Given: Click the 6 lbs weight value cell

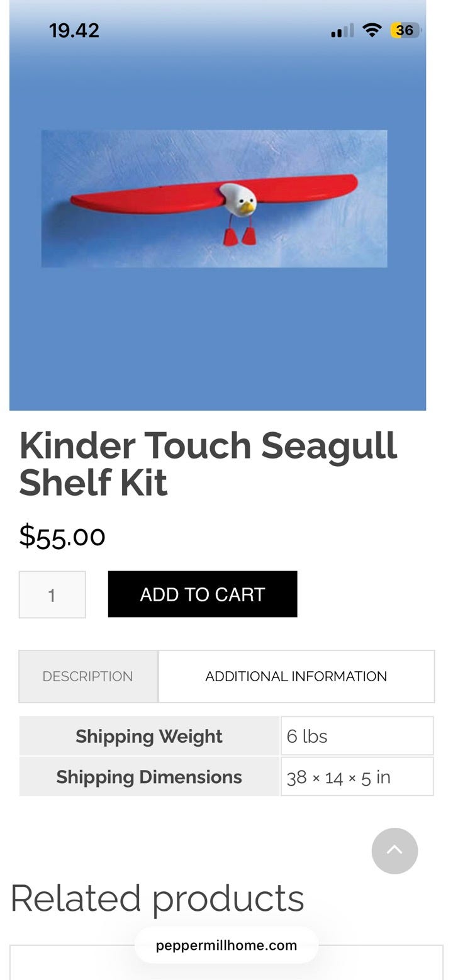Looking at the screenshot, I should 357,736.
